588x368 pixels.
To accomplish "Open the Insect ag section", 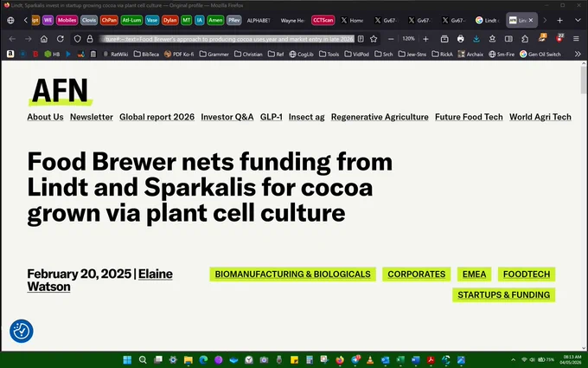I will [x=306, y=117].
